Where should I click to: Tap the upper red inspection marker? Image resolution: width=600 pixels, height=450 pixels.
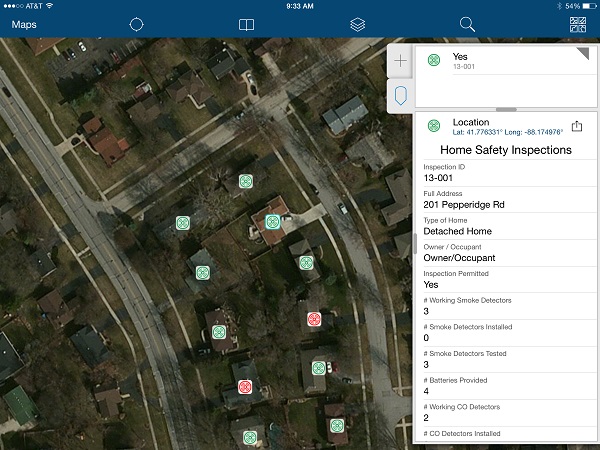click(314, 319)
